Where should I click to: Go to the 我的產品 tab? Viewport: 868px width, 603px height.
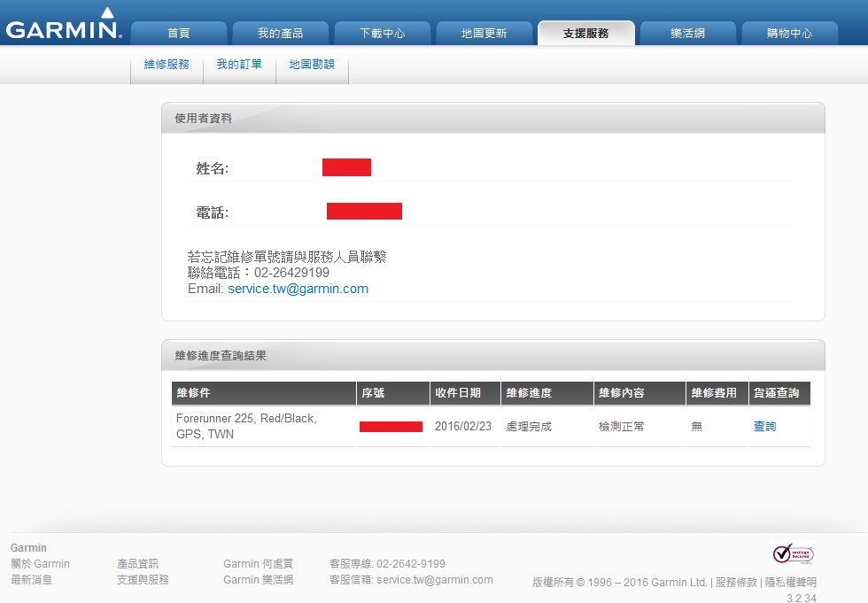pyautogui.click(x=280, y=33)
